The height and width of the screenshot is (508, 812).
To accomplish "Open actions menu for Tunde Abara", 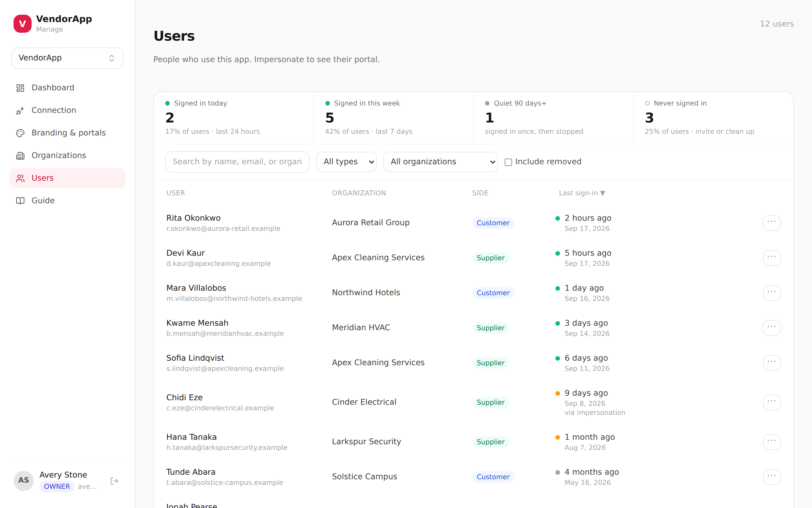I will click(x=771, y=476).
